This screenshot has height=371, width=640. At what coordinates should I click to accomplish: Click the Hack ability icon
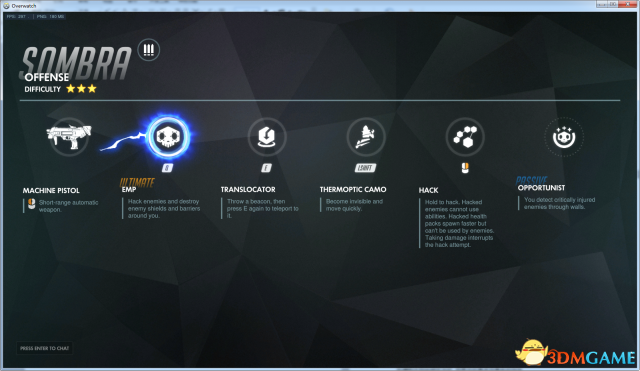click(x=465, y=137)
